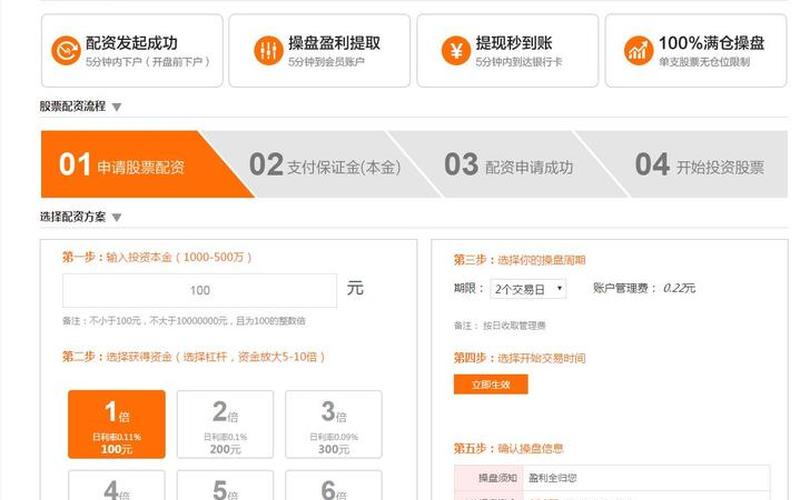Click the 提现秒到账 yen icon
This screenshot has height=500, width=800.
point(456,51)
